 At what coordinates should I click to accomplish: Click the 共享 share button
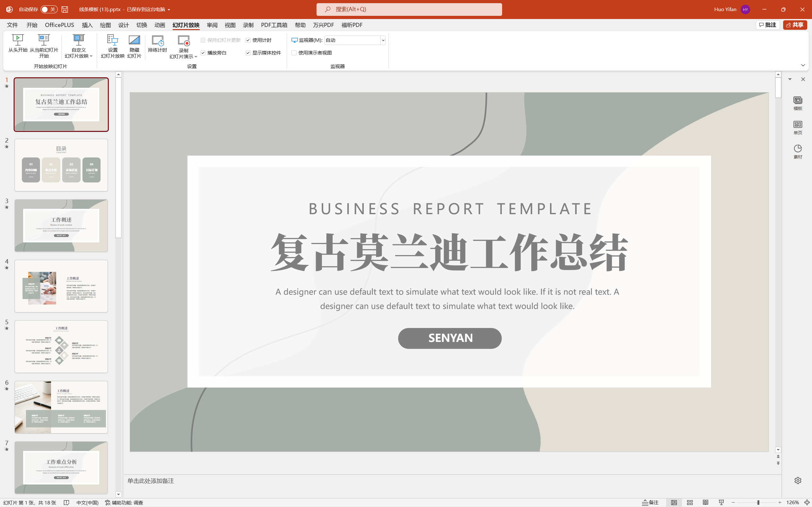click(x=795, y=25)
